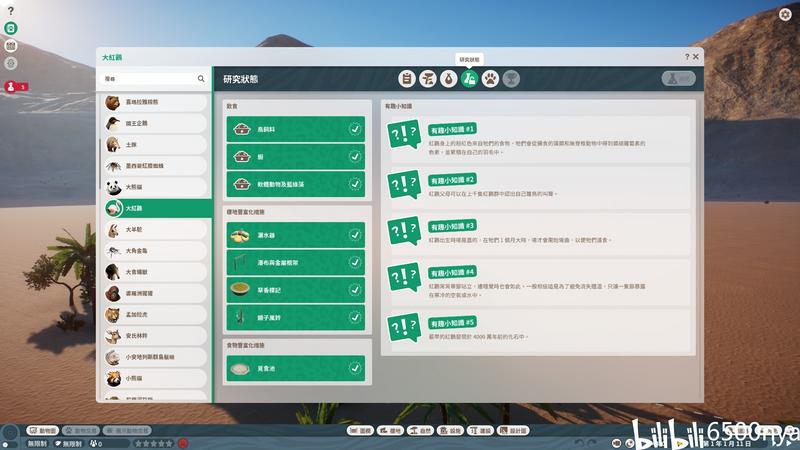Open the game help question mark icon
Viewport: 800px width, 450px height.
pos(11,11)
